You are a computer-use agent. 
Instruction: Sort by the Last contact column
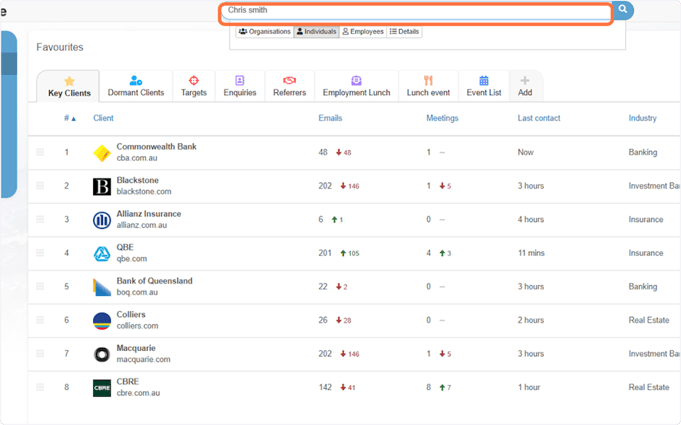[x=539, y=118]
